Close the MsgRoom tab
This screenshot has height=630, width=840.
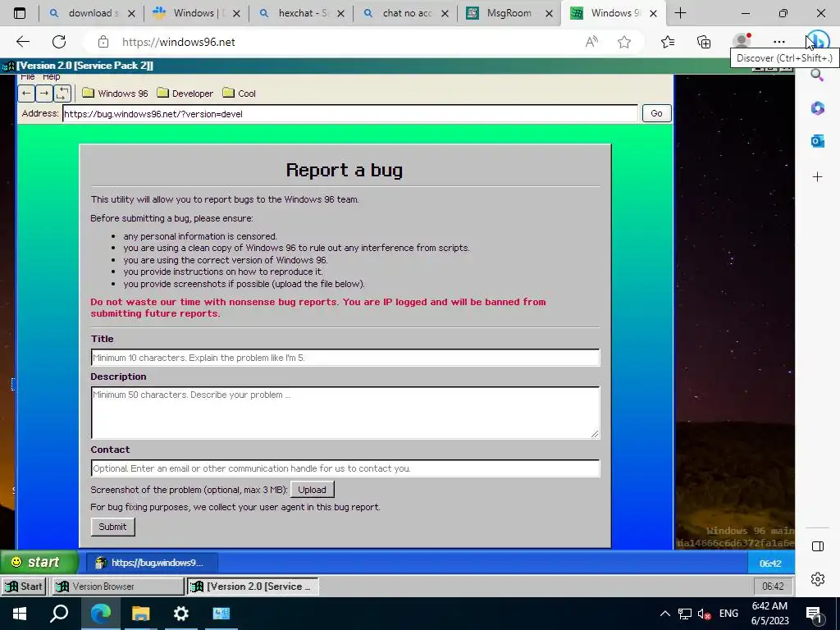tap(549, 14)
